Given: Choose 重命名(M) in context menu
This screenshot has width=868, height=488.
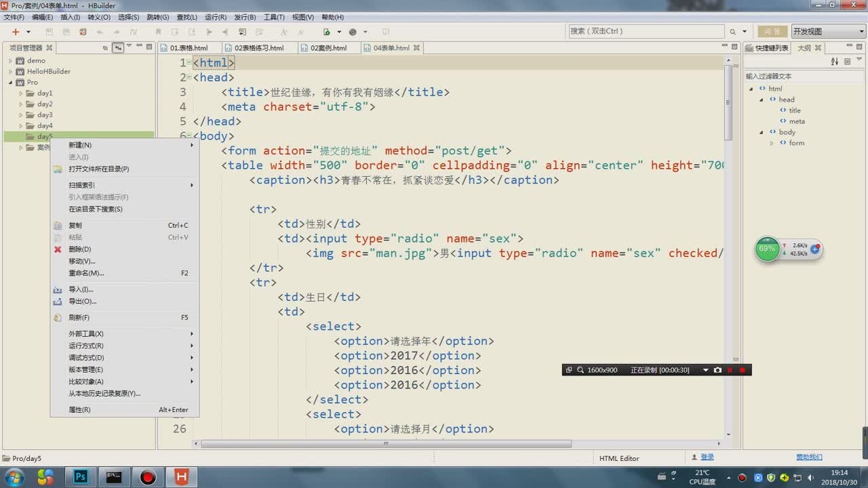Looking at the screenshot, I should (x=125, y=273).
